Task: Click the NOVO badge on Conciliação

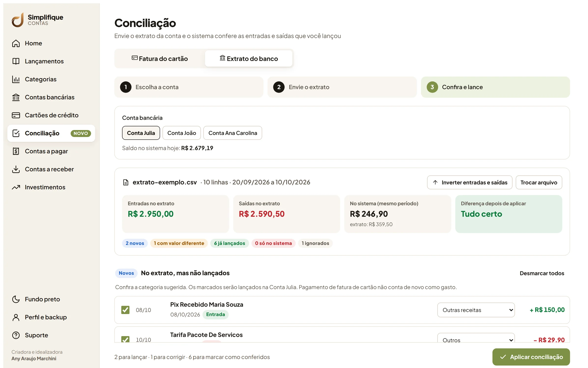Action: coord(81,133)
